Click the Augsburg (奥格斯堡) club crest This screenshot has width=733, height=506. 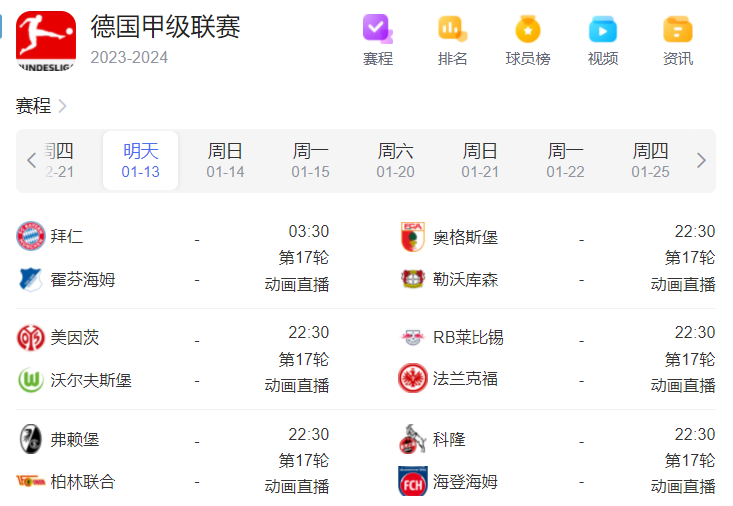click(x=413, y=237)
